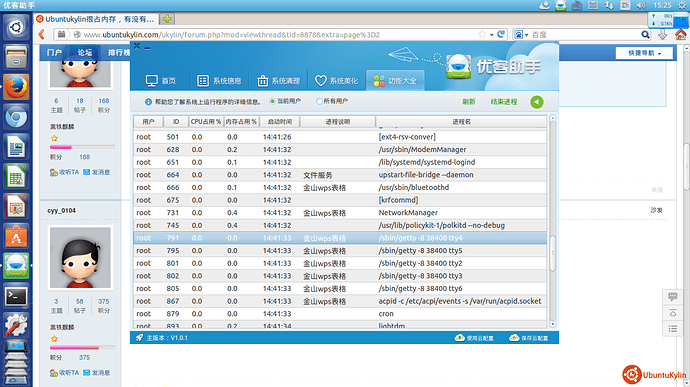690x387 pixels.
Task: Click 收听TA under cyy_0104
Action: coord(64,373)
